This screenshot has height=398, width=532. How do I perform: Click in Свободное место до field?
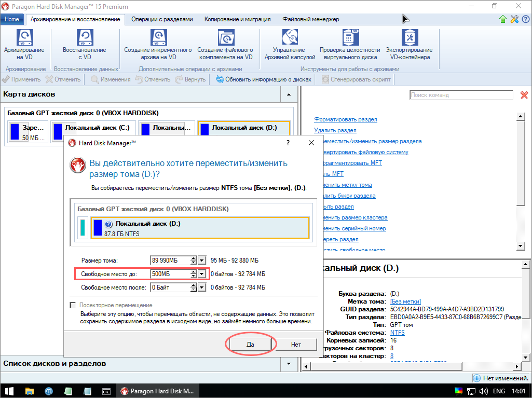(170, 274)
